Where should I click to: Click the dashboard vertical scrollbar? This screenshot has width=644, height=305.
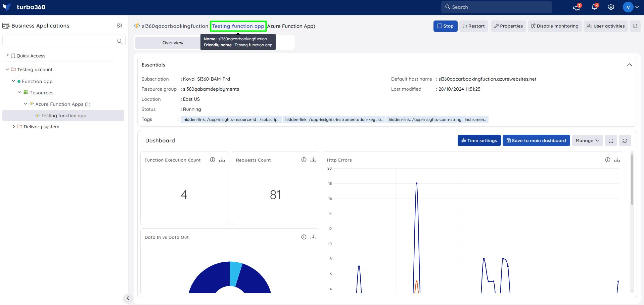point(632,180)
